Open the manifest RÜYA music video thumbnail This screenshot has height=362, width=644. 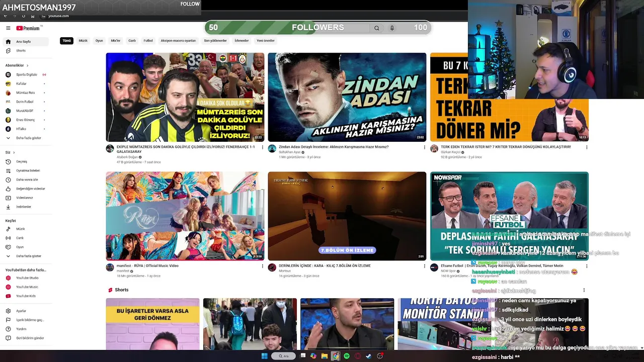click(185, 216)
